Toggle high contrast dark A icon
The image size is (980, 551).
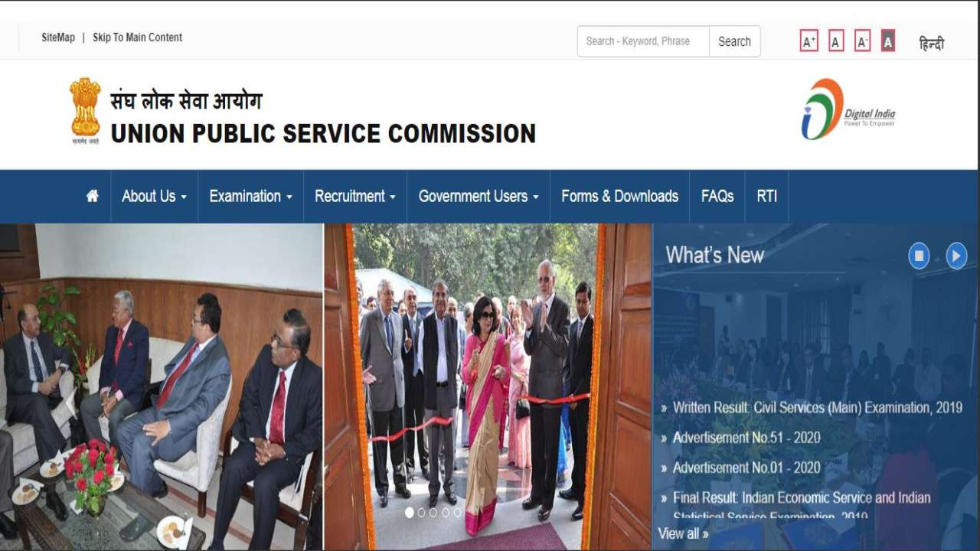888,41
